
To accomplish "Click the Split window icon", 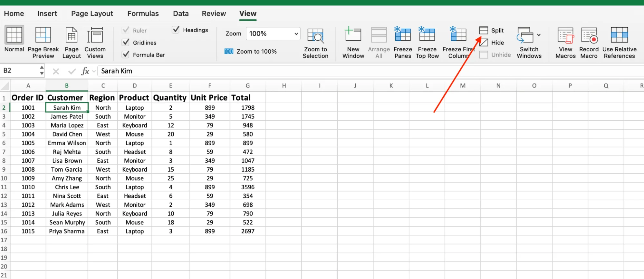I will tap(484, 30).
